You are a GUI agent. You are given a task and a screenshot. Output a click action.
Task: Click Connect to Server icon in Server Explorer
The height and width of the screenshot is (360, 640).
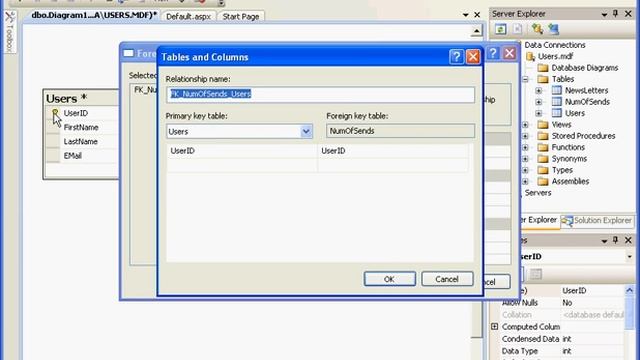553,29
